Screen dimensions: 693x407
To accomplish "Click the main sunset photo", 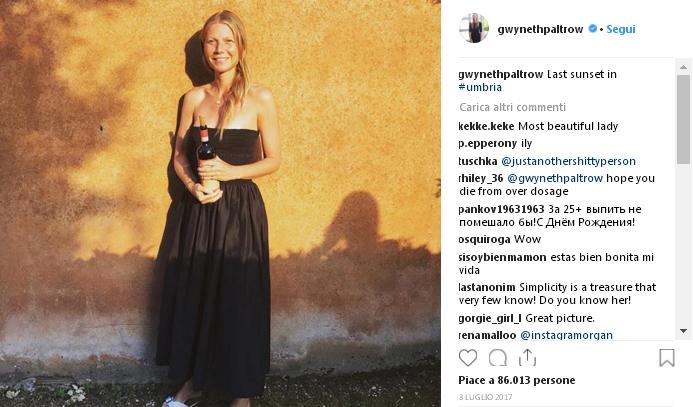I will (x=220, y=203).
